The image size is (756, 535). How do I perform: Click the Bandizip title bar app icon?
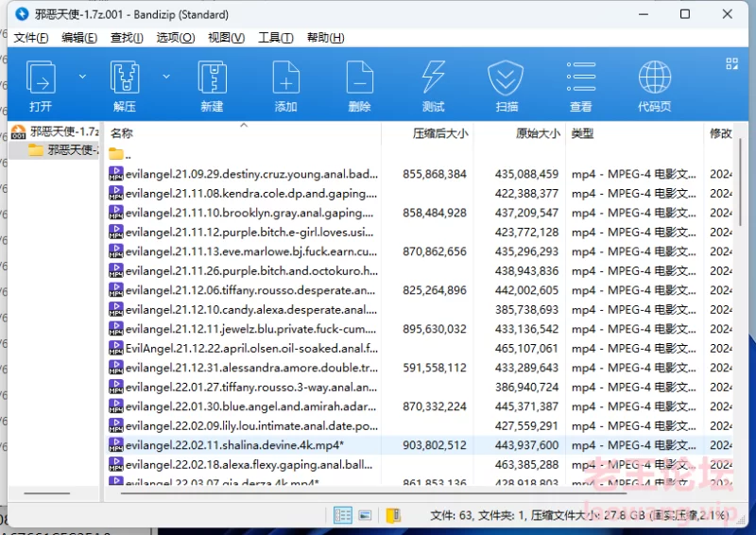pos(22,14)
